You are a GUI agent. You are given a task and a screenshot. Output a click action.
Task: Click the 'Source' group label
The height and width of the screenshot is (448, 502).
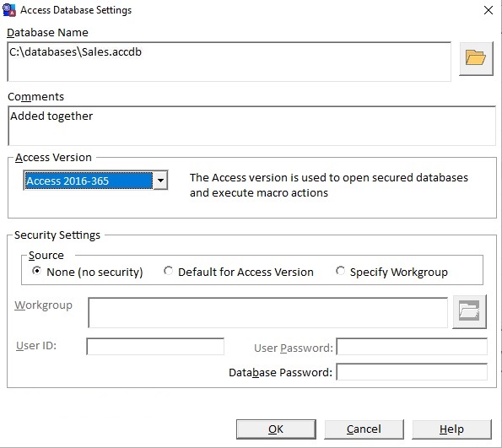pyautogui.click(x=46, y=256)
